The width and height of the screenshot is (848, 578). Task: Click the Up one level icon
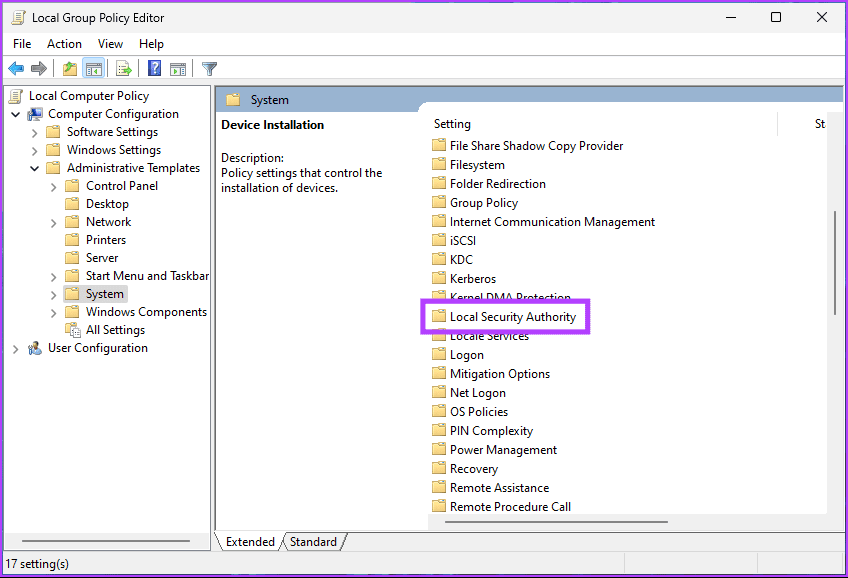tap(68, 68)
